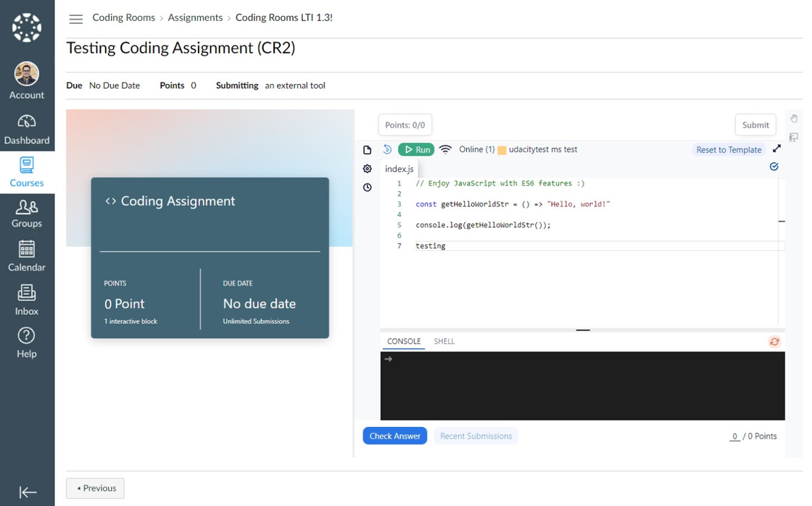Collapse the left sidebar with the bottom arrow

[27, 492]
